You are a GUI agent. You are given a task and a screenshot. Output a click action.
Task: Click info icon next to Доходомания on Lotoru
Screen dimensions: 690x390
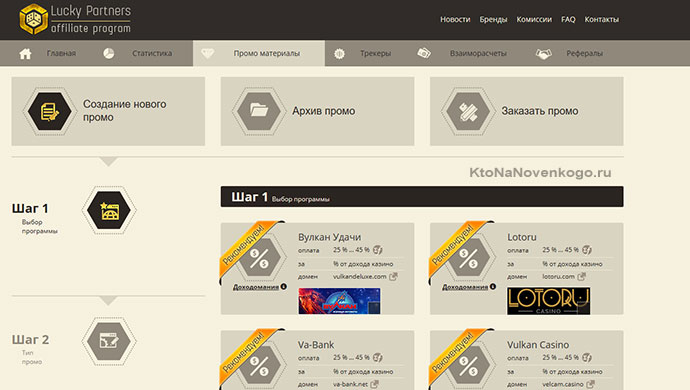point(493,287)
